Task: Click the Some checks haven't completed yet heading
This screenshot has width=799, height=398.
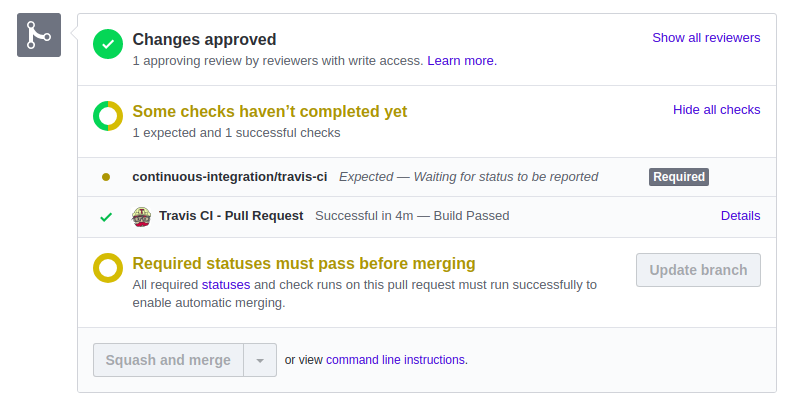Action: point(270,111)
